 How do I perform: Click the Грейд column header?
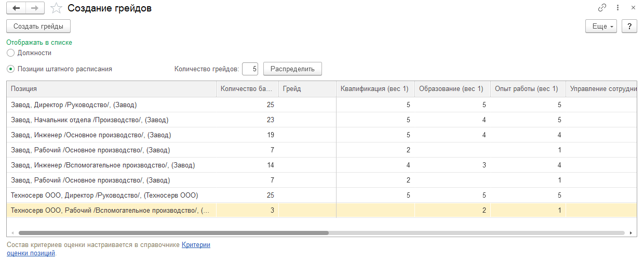point(307,89)
